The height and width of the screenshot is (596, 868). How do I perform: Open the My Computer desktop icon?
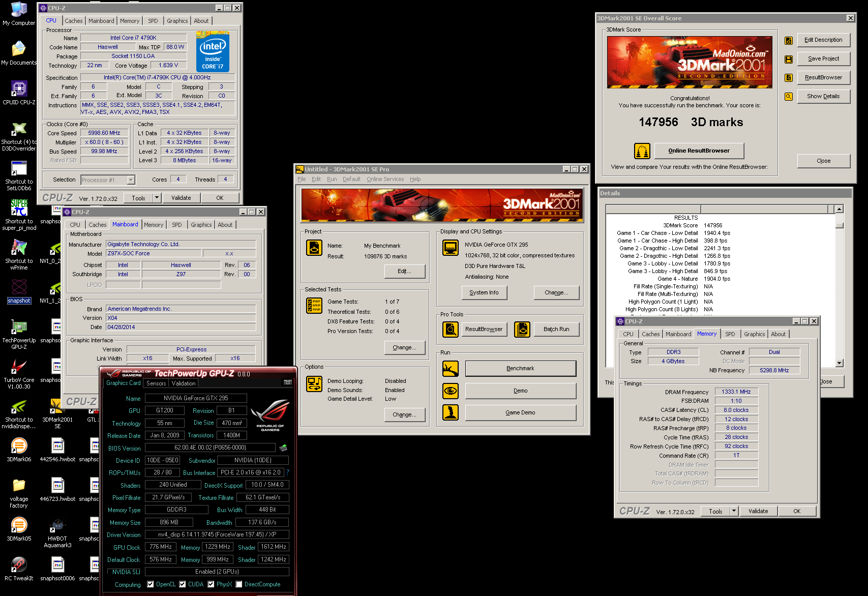[19, 14]
